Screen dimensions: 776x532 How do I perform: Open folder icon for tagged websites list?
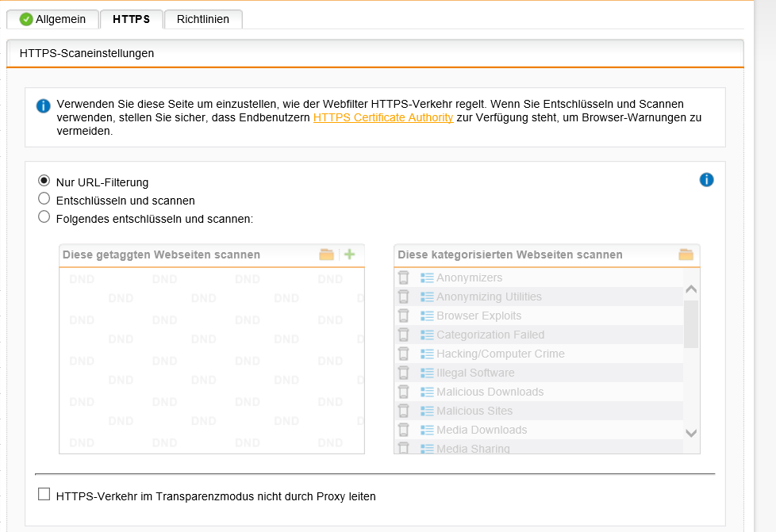(x=327, y=255)
